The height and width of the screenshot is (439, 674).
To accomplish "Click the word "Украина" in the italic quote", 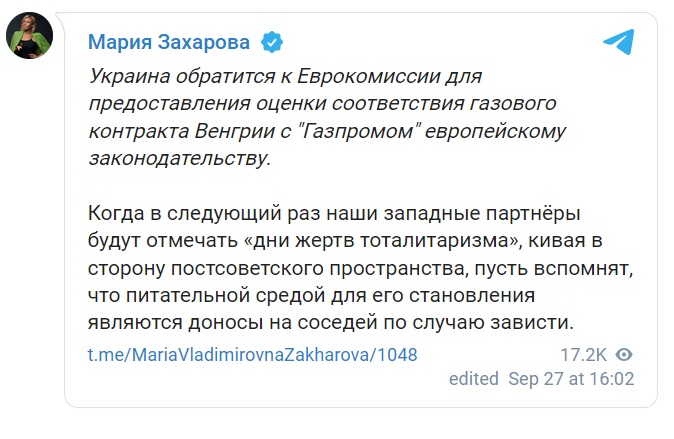I will [x=130, y=77].
